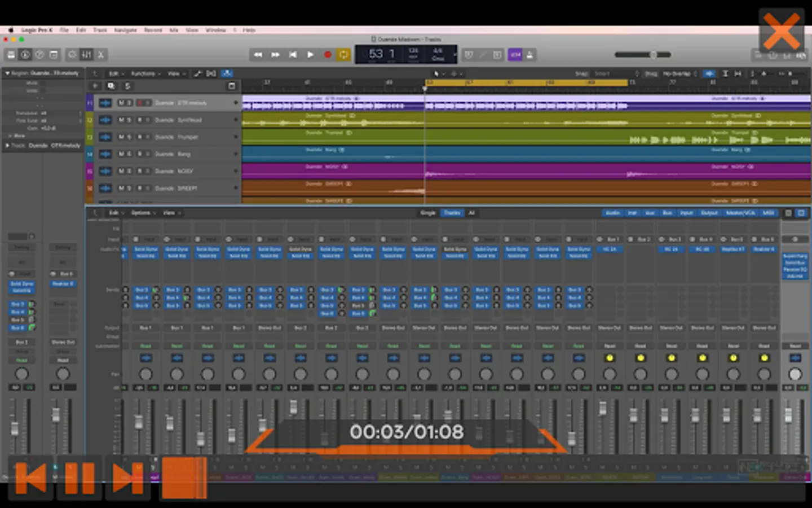Open the mixer Options dropdown
Image resolution: width=812 pixels, height=508 pixels.
142,213
